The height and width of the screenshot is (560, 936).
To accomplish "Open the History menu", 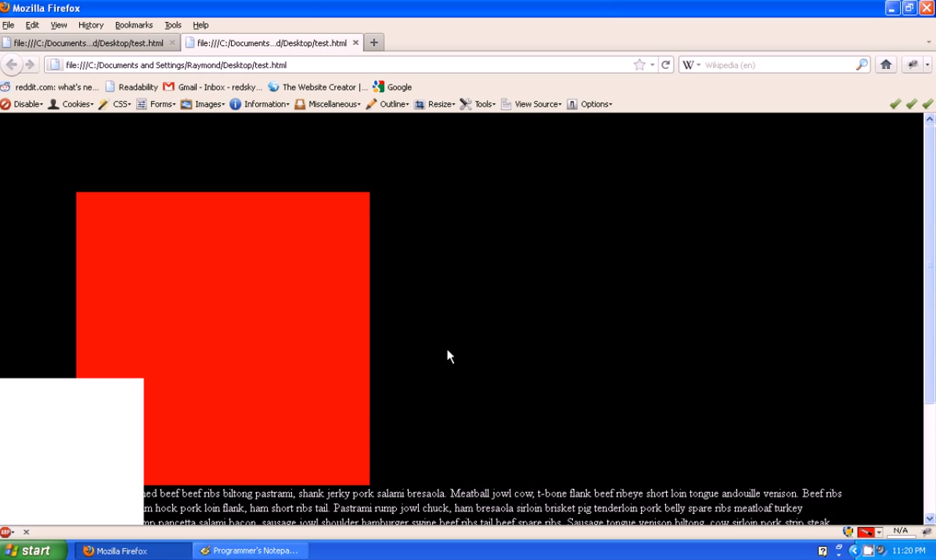I will (x=91, y=25).
